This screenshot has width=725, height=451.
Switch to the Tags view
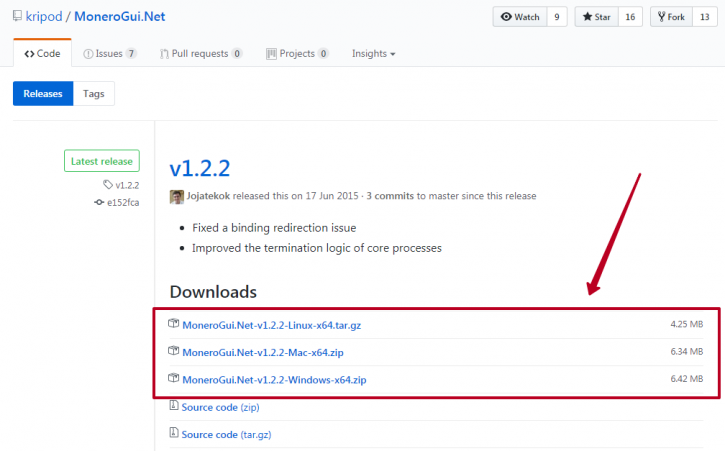(94, 93)
